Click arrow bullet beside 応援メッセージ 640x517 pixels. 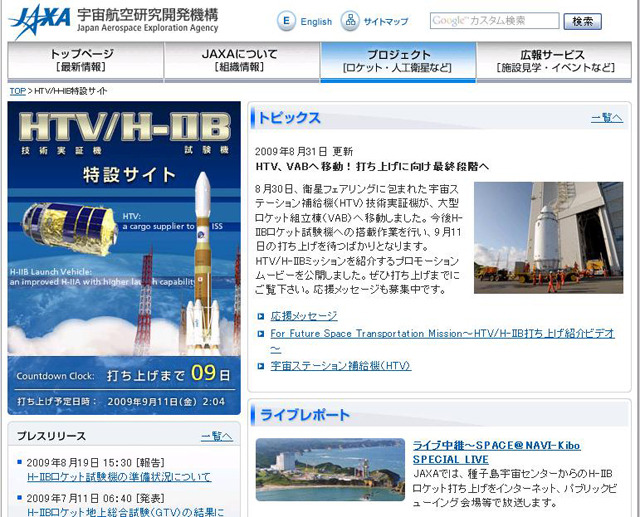coord(261,316)
